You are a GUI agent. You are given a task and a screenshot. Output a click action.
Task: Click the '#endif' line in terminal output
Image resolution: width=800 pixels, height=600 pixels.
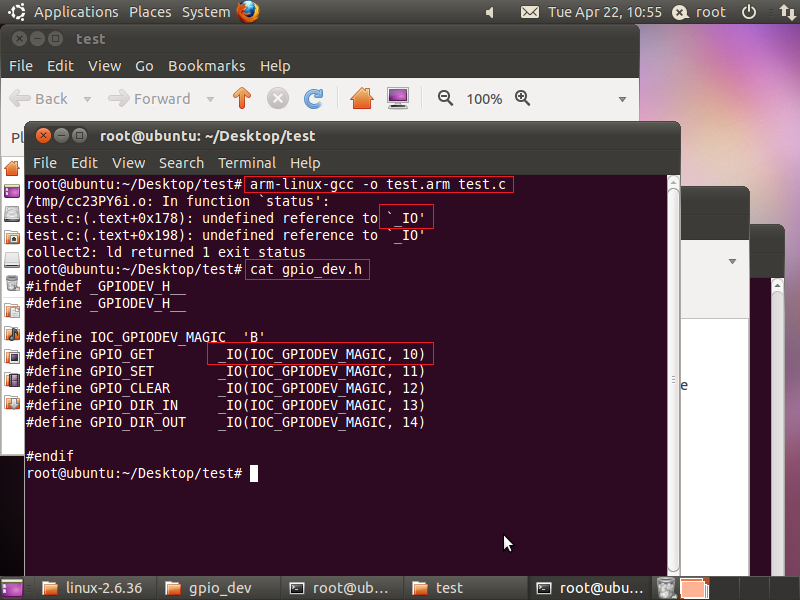coord(50,456)
